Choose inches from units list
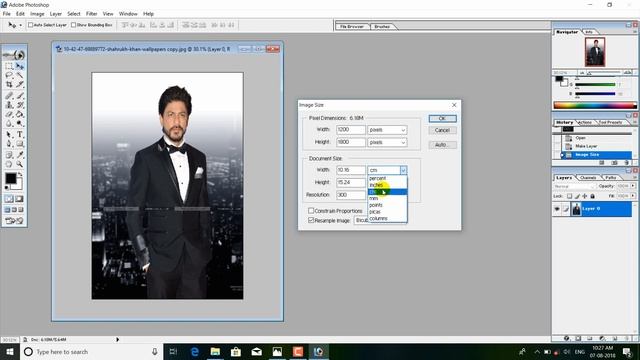Screen dimensions: 640x360 click(x=387, y=185)
